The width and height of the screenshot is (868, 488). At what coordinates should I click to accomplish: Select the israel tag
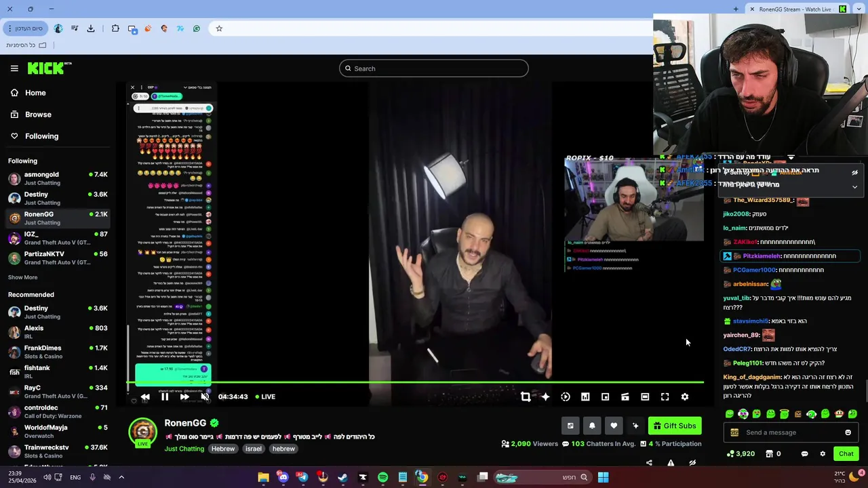[254, 449]
